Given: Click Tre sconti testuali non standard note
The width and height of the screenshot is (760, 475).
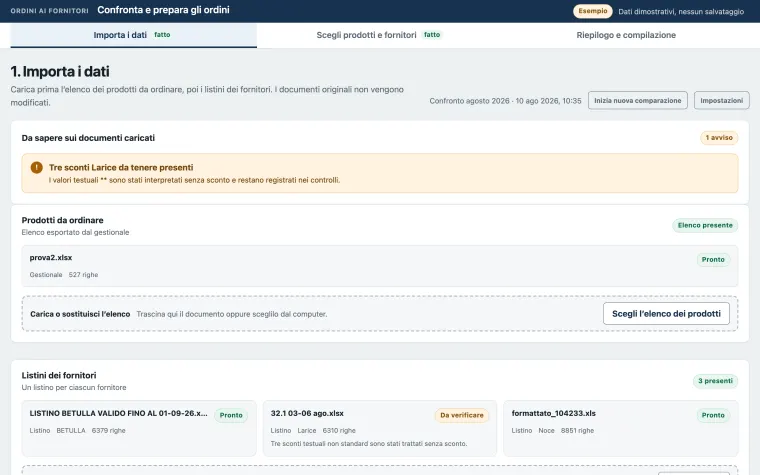Looking at the screenshot, I should [369, 443].
